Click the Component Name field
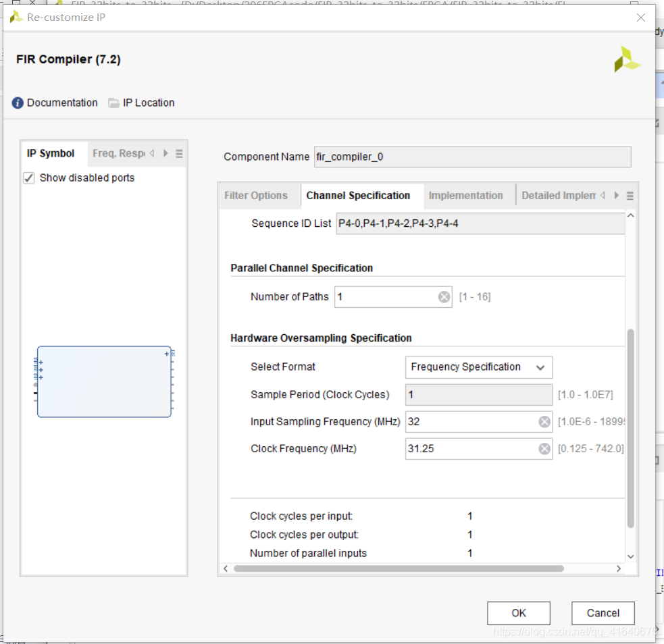The width and height of the screenshot is (664, 644). 473,157
